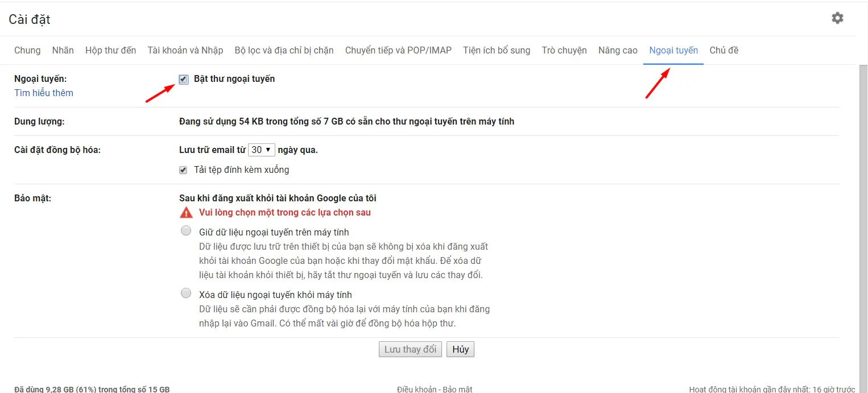Image resolution: width=868 pixels, height=393 pixels.
Task: Click Hoạt động tài khoản gần đây nhất text
Action: pos(772,390)
